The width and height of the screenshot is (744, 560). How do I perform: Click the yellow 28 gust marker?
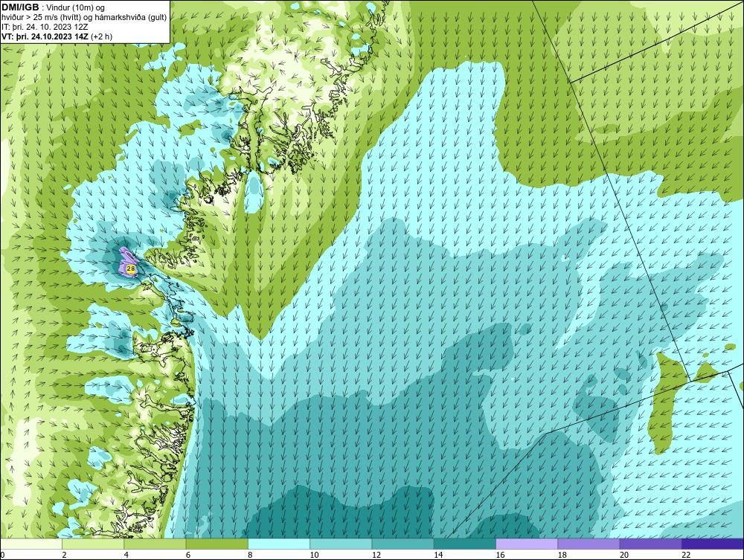(x=131, y=269)
